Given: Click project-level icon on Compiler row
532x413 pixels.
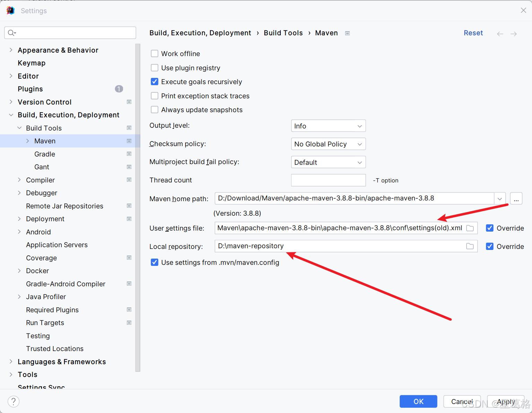Looking at the screenshot, I should (129, 180).
